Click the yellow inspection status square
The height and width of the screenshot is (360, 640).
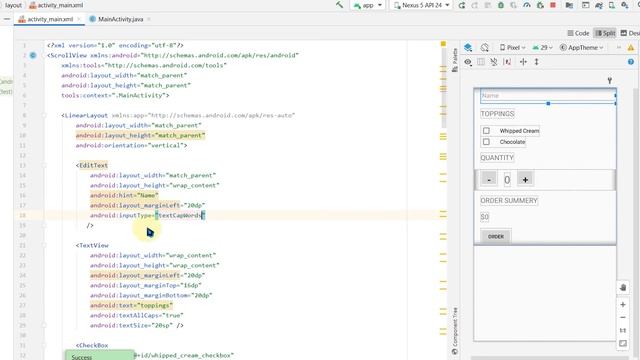pyautogui.click(x=443, y=44)
